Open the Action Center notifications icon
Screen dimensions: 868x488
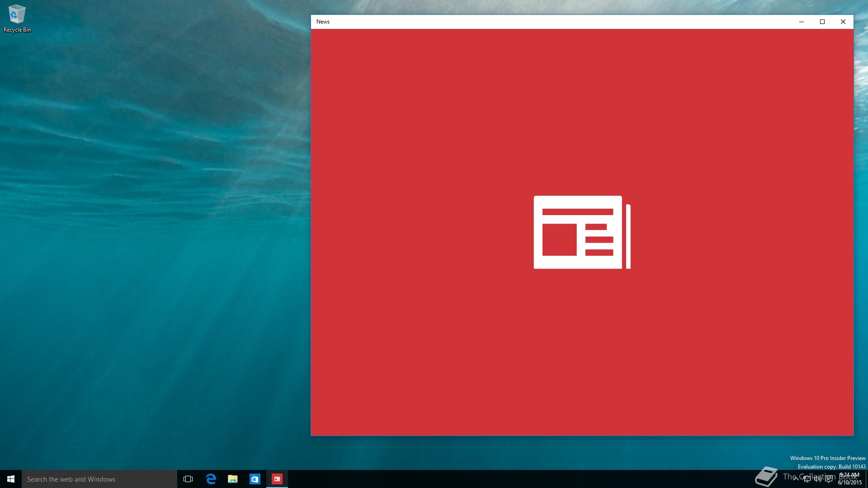pyautogui.click(x=829, y=479)
